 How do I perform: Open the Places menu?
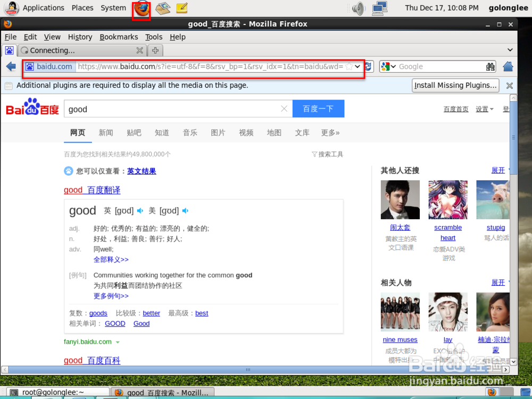coord(82,8)
